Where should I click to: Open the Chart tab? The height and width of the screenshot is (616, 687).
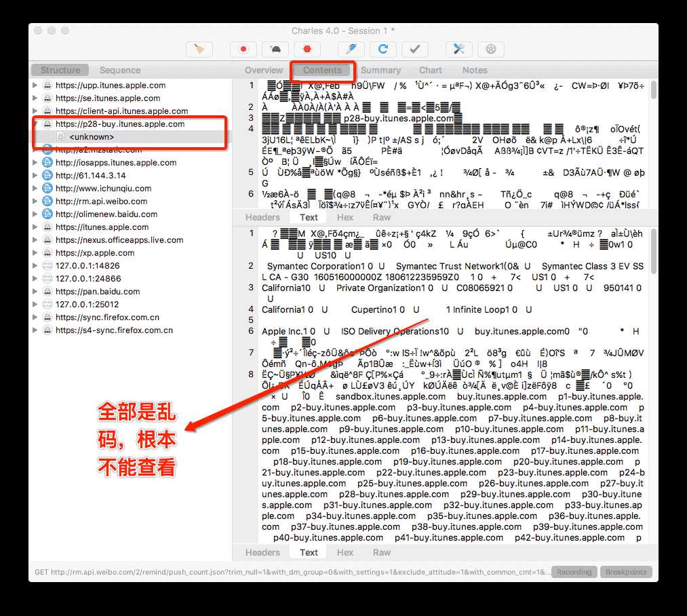430,70
